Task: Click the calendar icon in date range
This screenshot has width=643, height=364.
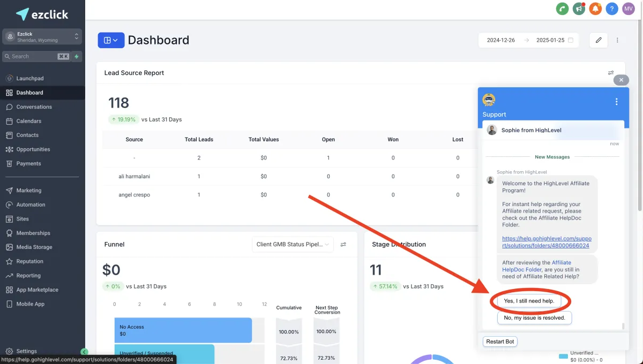Action: click(571, 40)
